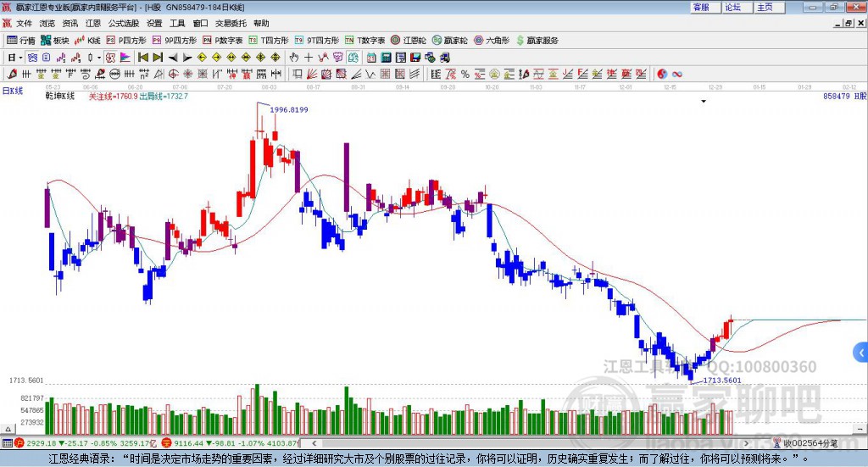
Task: Open the 交易委托 menu
Action: [231, 23]
